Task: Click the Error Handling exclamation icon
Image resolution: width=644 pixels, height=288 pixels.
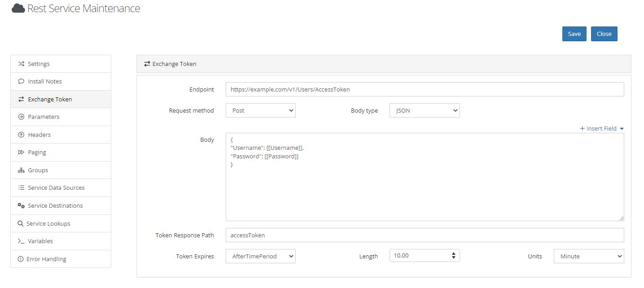Action: point(20,259)
